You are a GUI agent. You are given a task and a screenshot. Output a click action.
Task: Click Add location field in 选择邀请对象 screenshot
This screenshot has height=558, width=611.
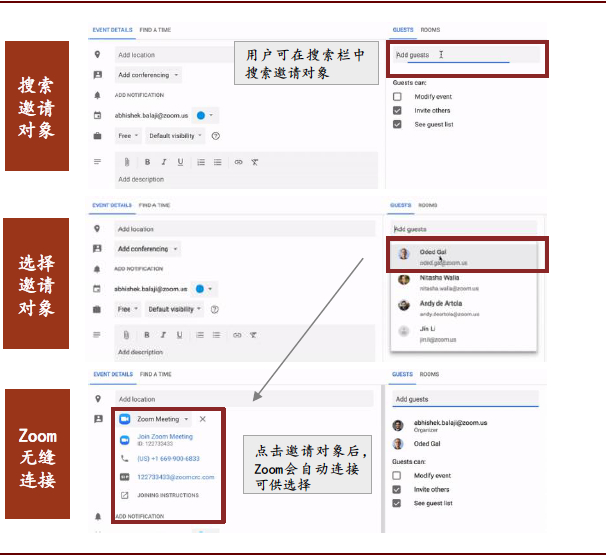click(x=245, y=229)
